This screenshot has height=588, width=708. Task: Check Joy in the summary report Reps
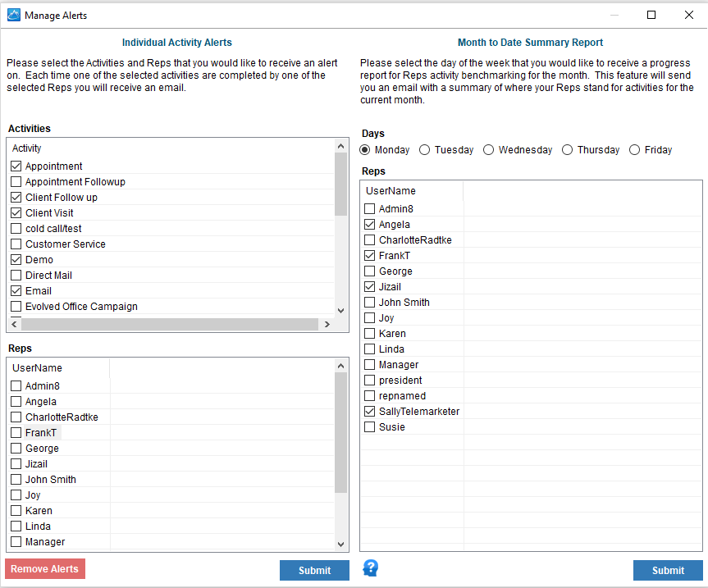pos(370,317)
